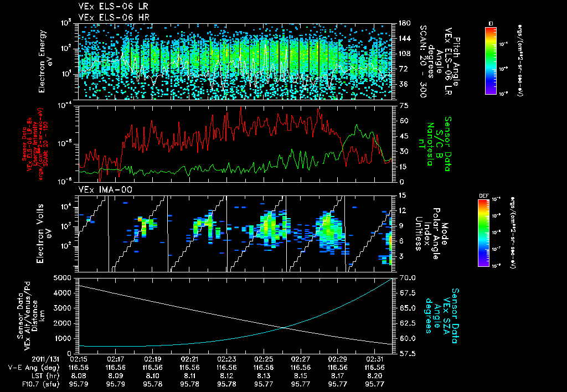Select the 'VEx ELS-06 LR' plot title
The image size is (567, 392).
[x=113, y=7]
